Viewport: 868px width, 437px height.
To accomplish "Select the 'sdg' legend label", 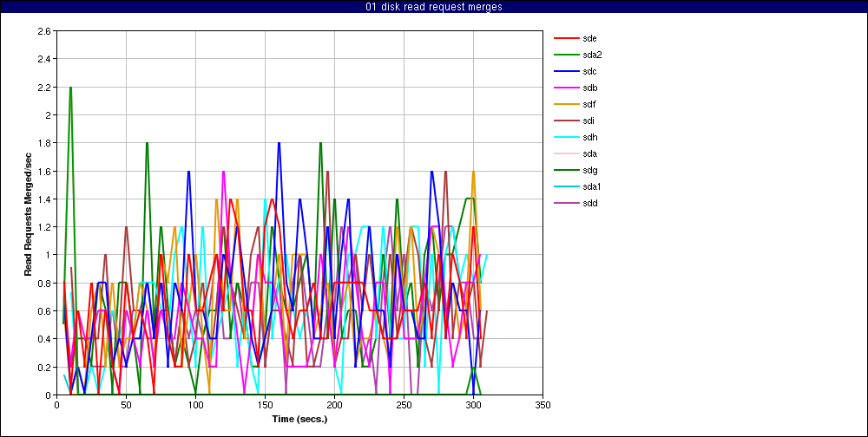I will coord(589,170).
